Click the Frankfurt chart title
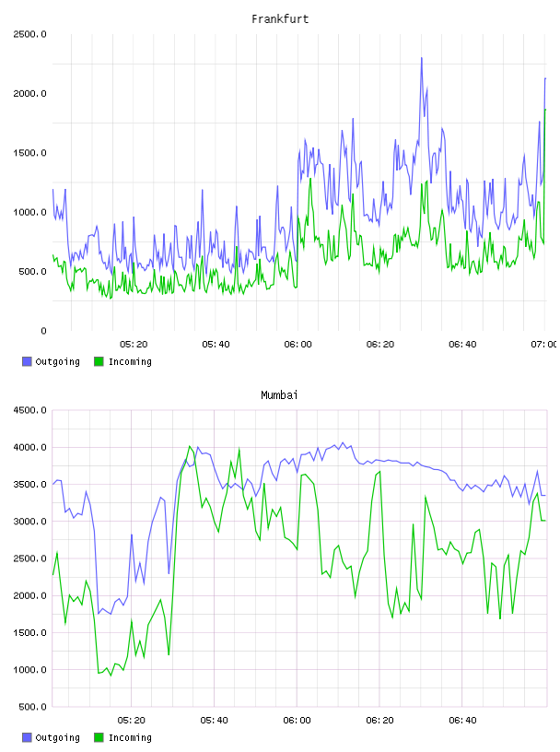This screenshot has height=752, width=560. 280,19
